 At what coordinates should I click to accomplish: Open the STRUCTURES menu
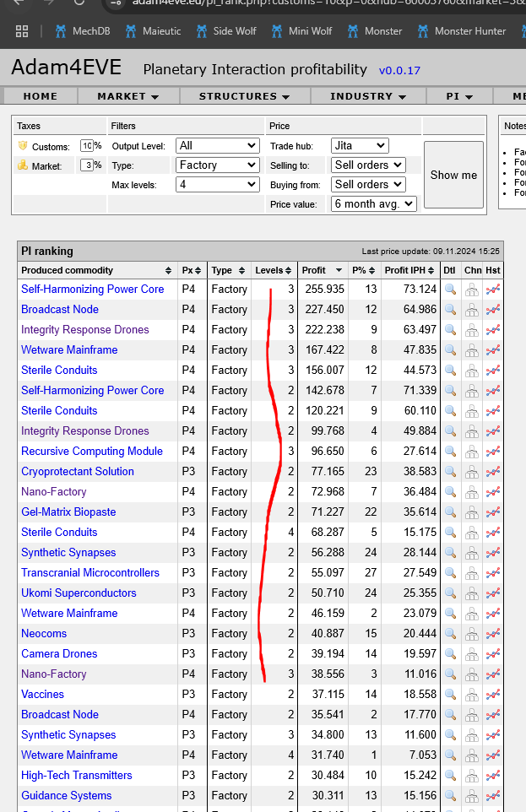click(x=245, y=96)
